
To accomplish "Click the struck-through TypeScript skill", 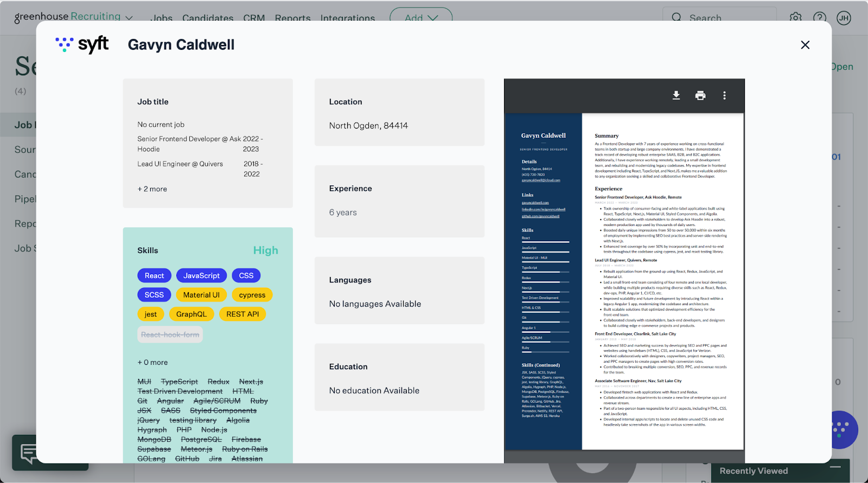I will [x=180, y=382].
